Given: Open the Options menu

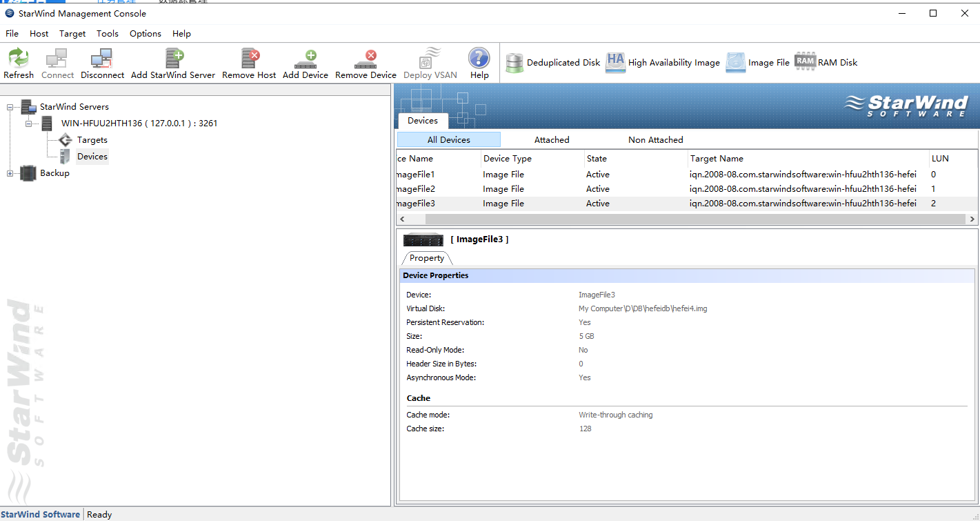Looking at the screenshot, I should (146, 33).
